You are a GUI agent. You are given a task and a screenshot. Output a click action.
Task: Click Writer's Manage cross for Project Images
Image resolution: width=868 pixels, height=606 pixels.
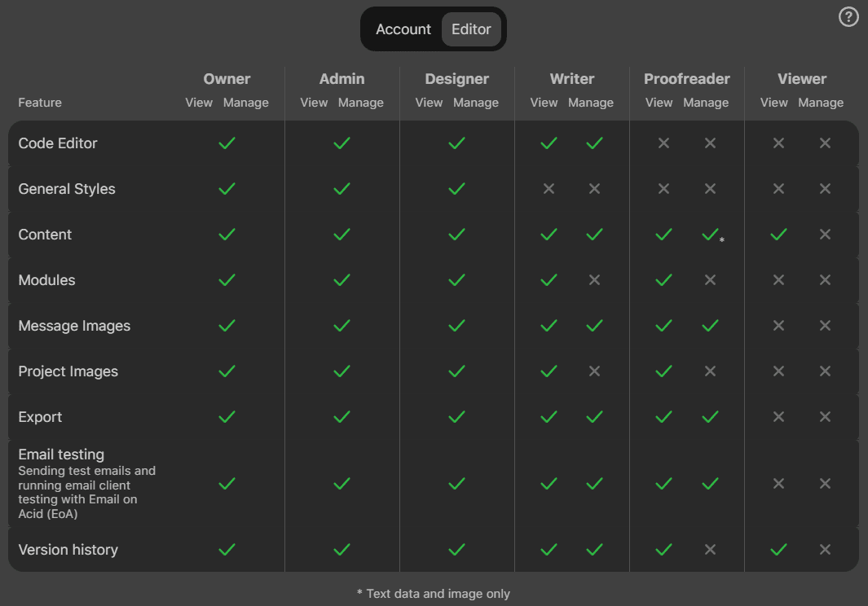594,371
